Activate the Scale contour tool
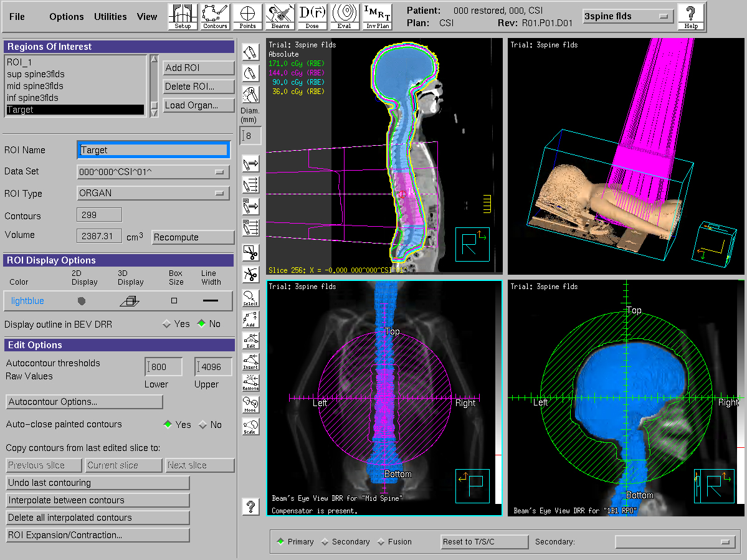The height and width of the screenshot is (560, 747). [x=250, y=426]
